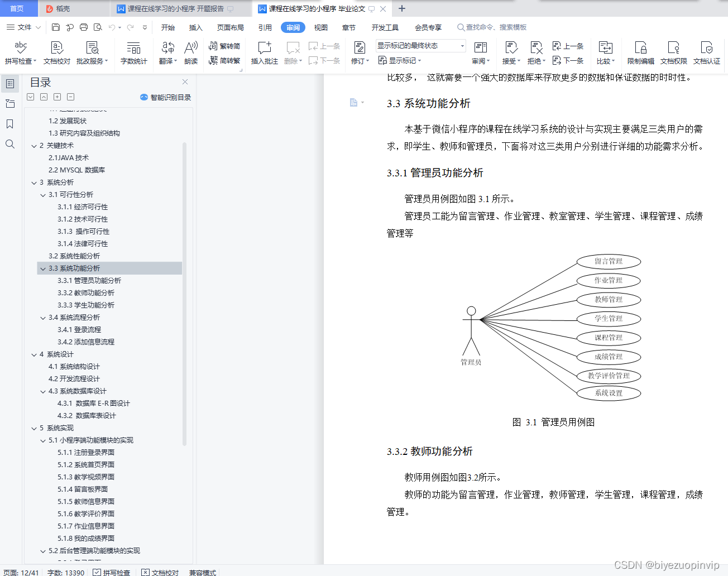Screen dimensions: 728x576
Task: Open the 会员专享 tab
Action: (428, 27)
